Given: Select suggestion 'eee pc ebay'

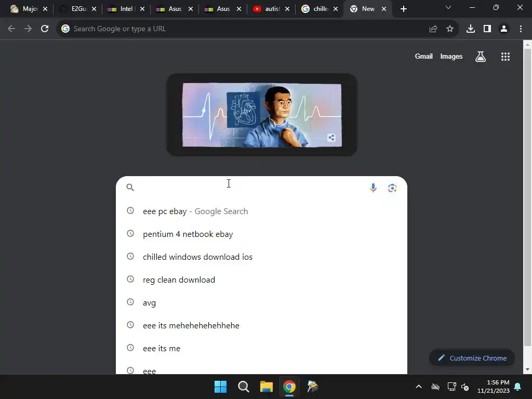Looking at the screenshot, I should coord(261,211).
